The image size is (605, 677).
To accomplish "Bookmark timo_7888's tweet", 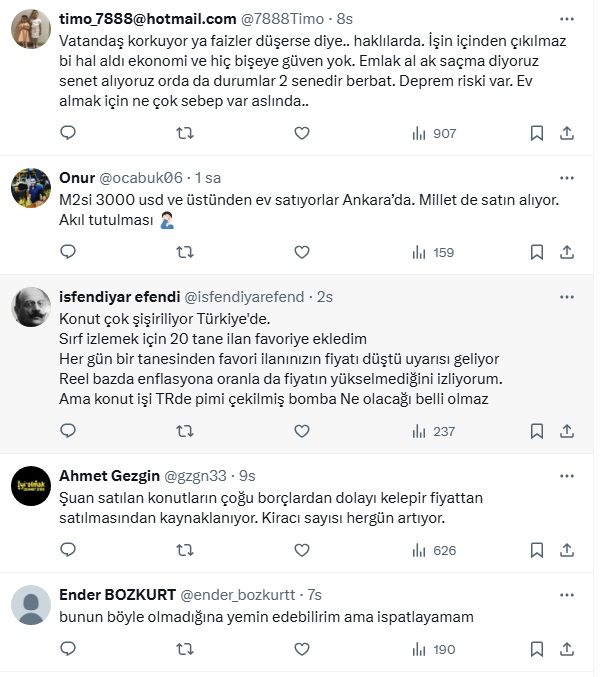I will pos(537,133).
